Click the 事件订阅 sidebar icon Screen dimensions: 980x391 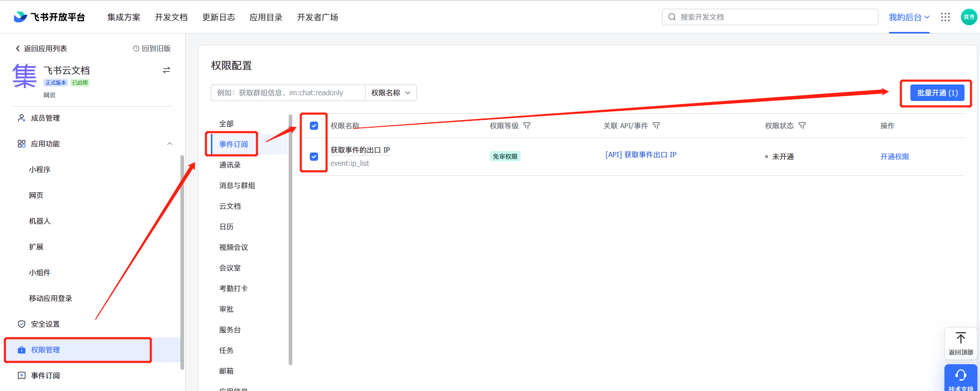coord(22,376)
